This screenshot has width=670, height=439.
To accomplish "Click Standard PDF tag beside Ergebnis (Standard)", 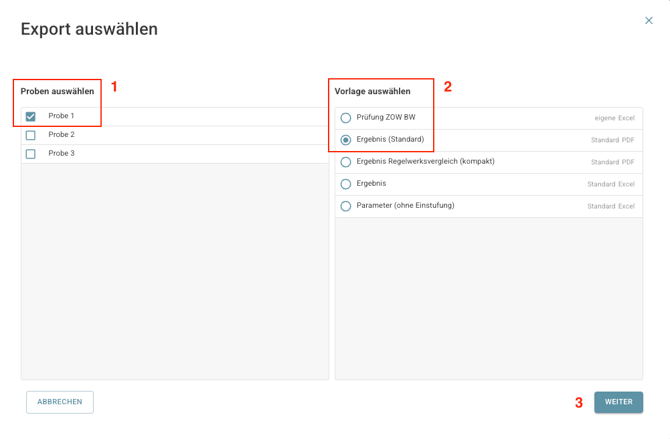I will pyautogui.click(x=612, y=140).
